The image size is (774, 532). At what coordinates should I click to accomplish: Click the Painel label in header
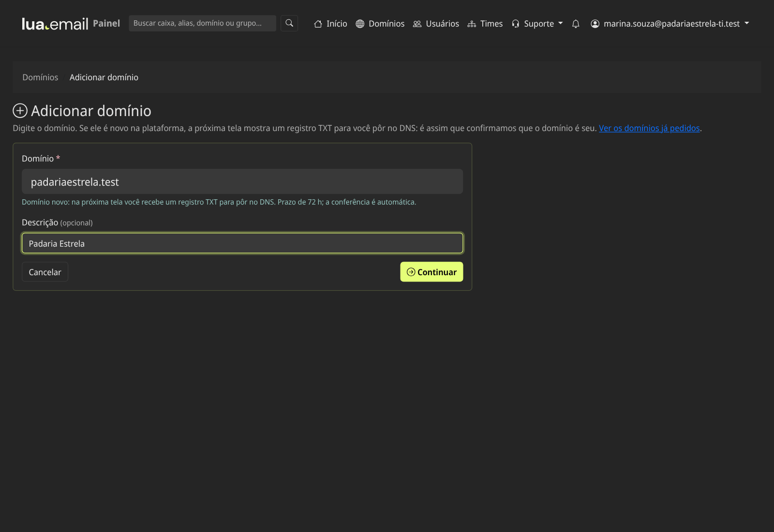tap(106, 23)
